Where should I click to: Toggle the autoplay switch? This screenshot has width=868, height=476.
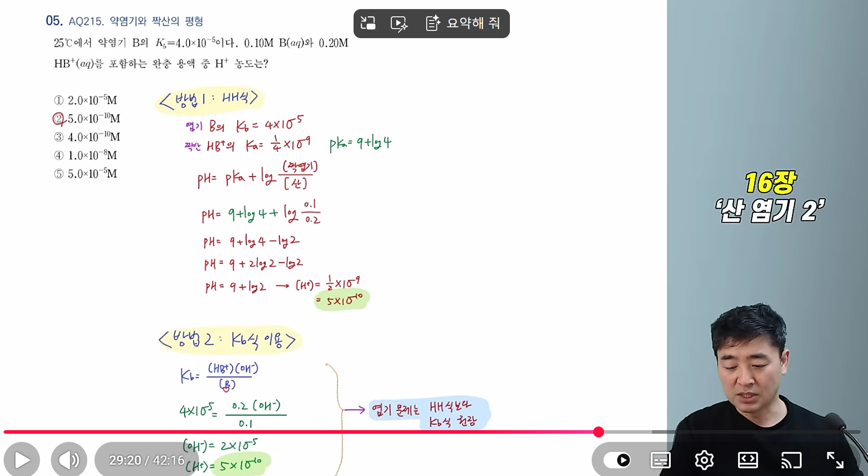point(617,460)
